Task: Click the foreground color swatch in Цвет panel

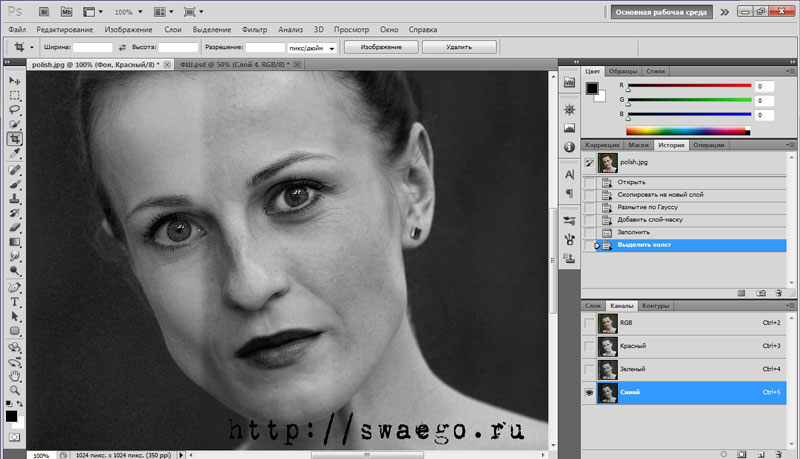Action: pos(592,89)
